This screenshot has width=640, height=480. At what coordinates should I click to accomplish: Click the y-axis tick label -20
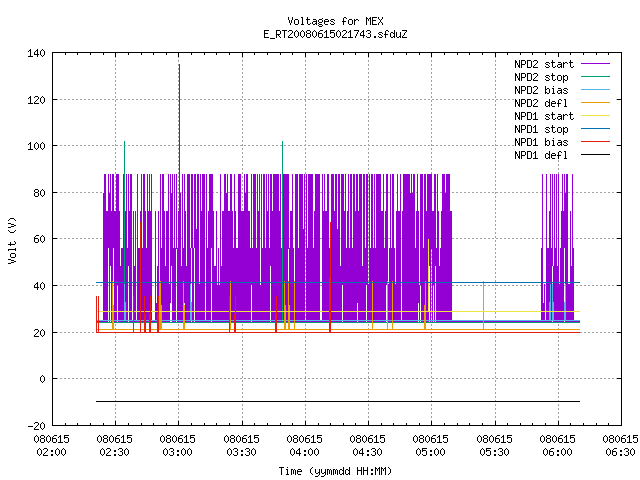[36, 426]
